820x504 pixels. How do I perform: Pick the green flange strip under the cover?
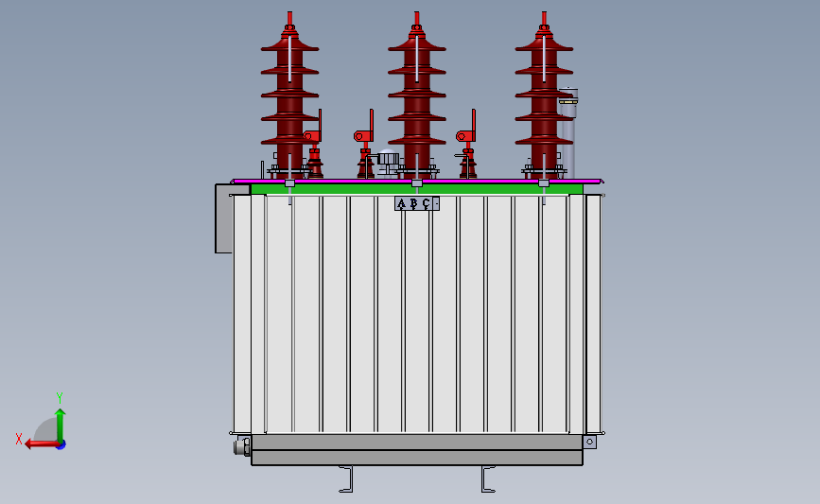pyautogui.click(x=417, y=189)
